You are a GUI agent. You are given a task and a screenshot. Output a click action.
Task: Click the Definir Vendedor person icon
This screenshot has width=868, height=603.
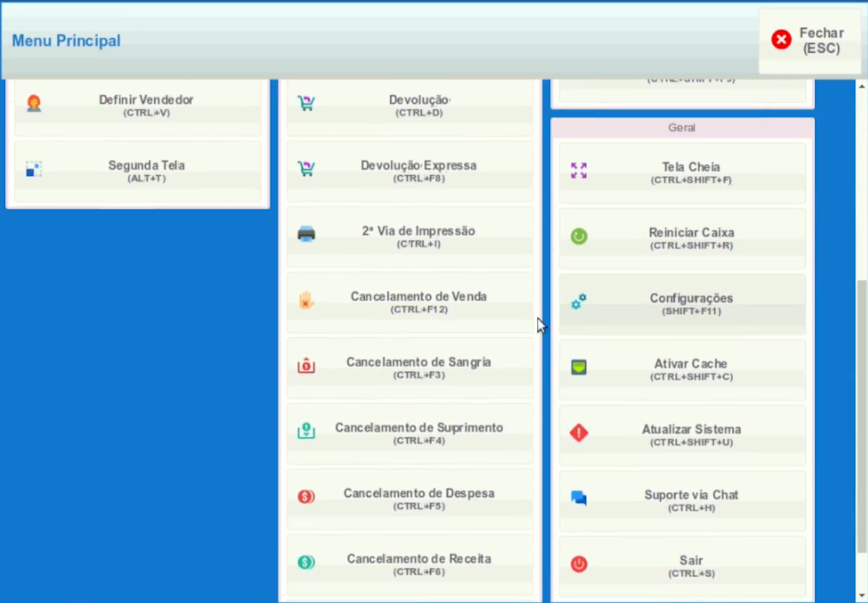[34, 103]
